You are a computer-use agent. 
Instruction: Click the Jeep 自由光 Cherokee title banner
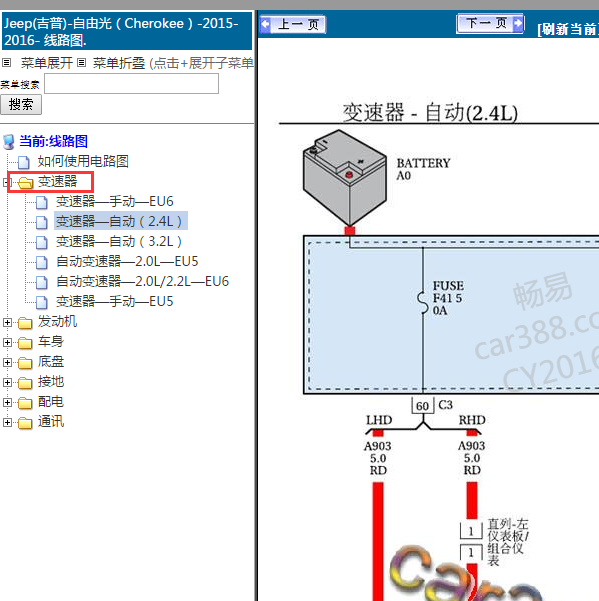[x=127, y=31]
